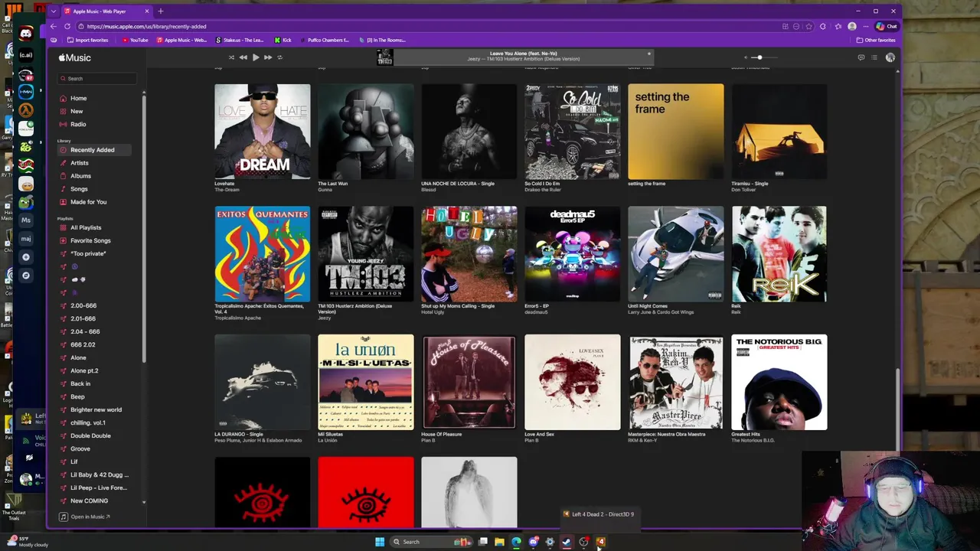Favorite the now playing song with star

[648, 54]
